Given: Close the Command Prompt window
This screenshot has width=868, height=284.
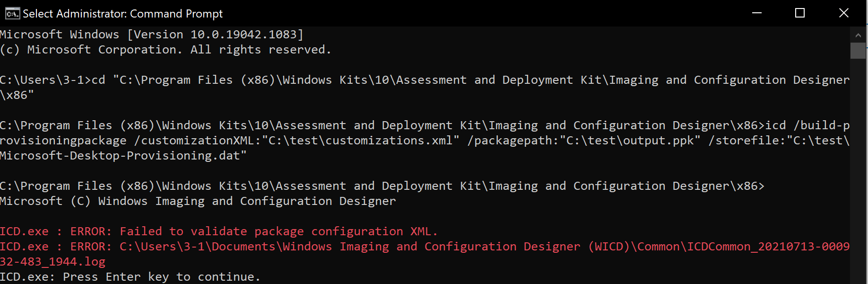Looking at the screenshot, I should click(843, 13).
